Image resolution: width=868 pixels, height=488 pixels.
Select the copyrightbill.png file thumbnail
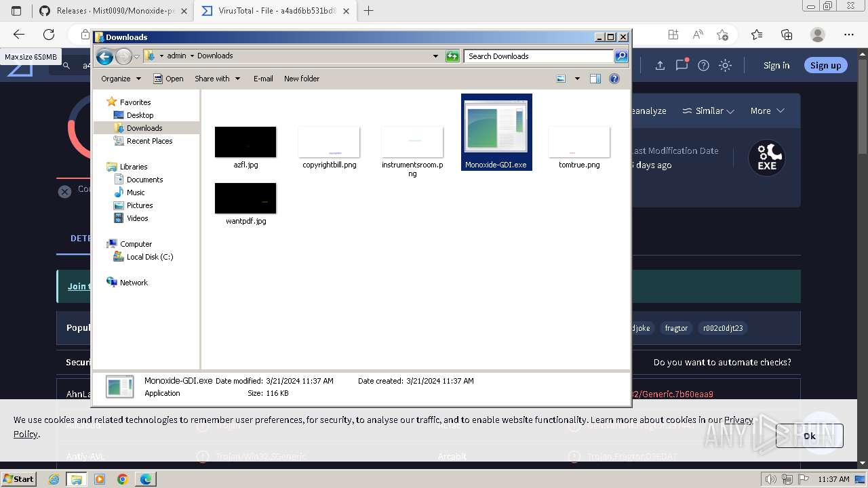coord(329,142)
